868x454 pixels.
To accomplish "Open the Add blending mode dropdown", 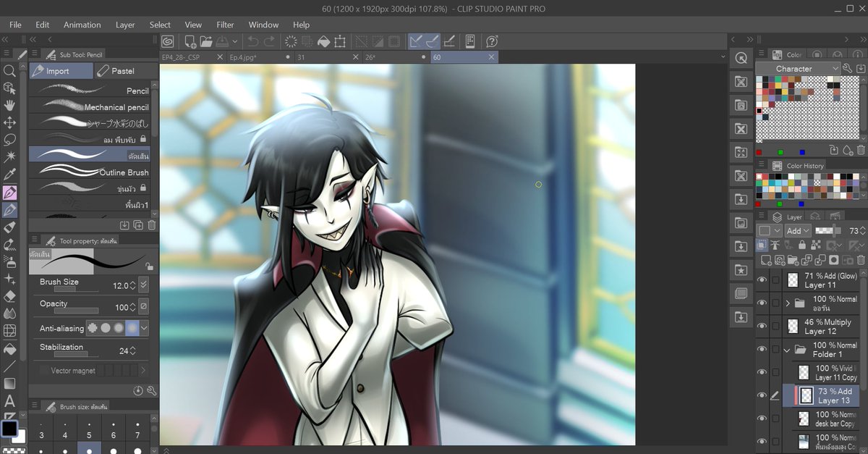I will [797, 230].
